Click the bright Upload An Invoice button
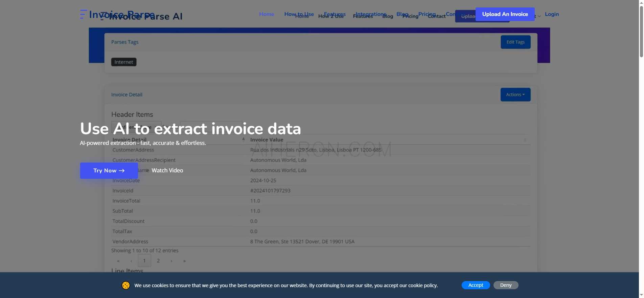Viewport: 644px width, 298px height. (x=505, y=14)
